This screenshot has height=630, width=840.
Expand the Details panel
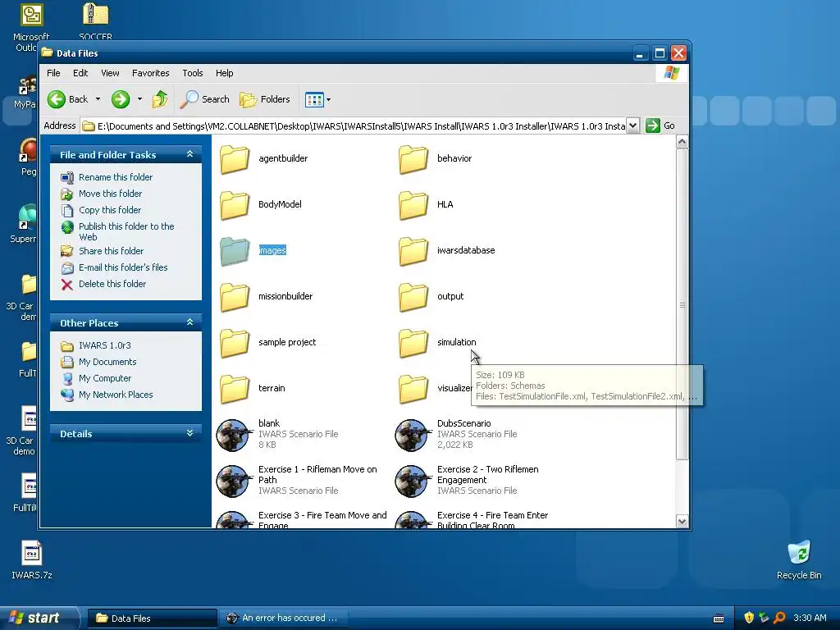point(189,433)
